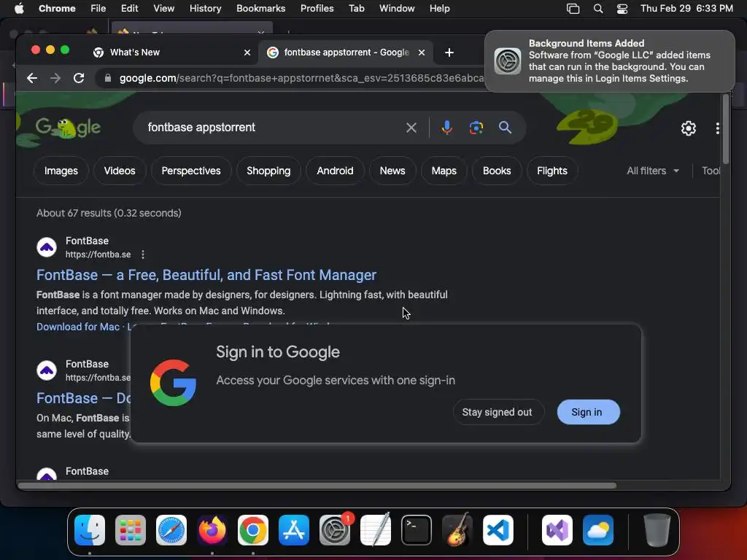The width and height of the screenshot is (747, 560).
Task: Open the Apple menu
Action: pos(19,9)
